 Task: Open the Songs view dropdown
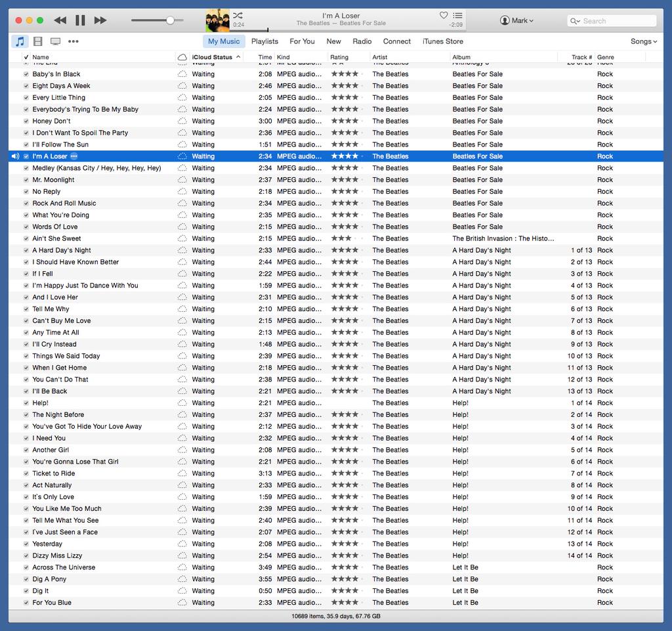click(643, 41)
